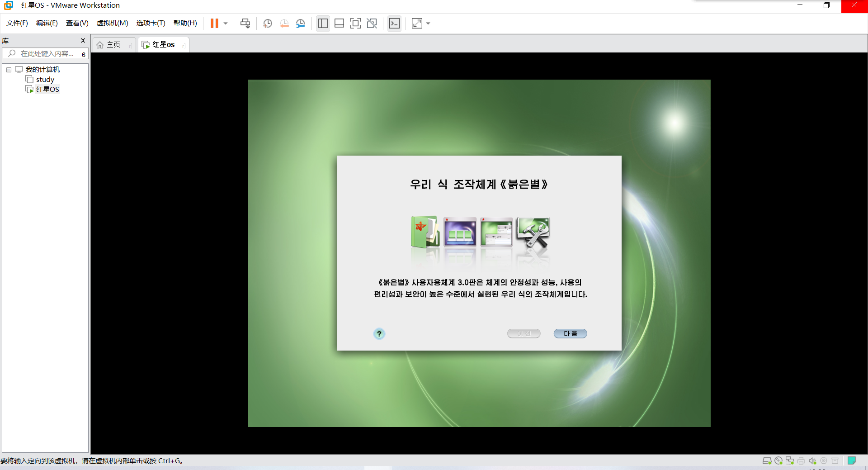Open the snapshot manager
Image resolution: width=868 pixels, height=470 pixels.
tap(301, 24)
